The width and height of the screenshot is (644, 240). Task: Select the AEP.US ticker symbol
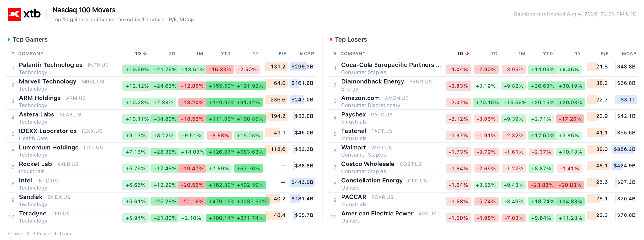(x=427, y=214)
